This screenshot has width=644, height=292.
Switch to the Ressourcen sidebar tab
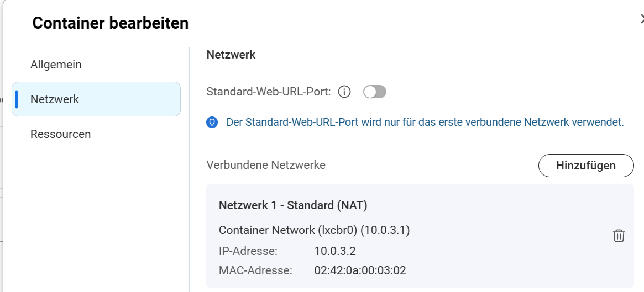pyautogui.click(x=60, y=134)
